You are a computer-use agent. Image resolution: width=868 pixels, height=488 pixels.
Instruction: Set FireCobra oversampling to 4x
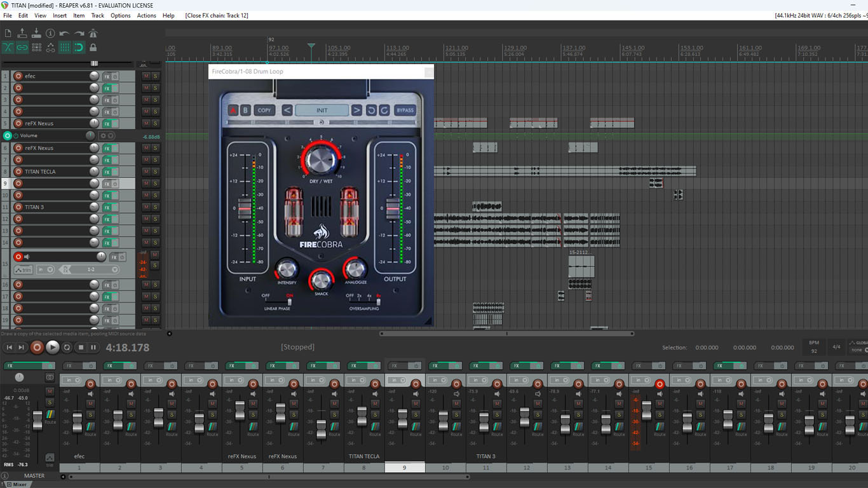[369, 296]
